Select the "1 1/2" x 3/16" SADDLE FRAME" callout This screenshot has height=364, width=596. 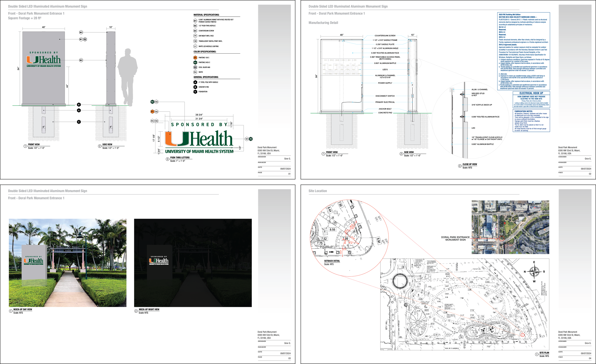[x=385, y=40]
